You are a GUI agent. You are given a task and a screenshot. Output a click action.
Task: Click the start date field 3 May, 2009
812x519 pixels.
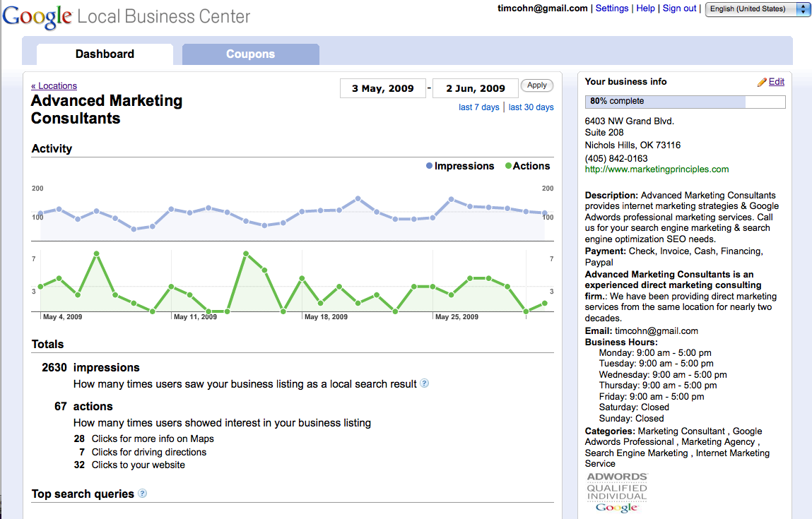tap(382, 88)
